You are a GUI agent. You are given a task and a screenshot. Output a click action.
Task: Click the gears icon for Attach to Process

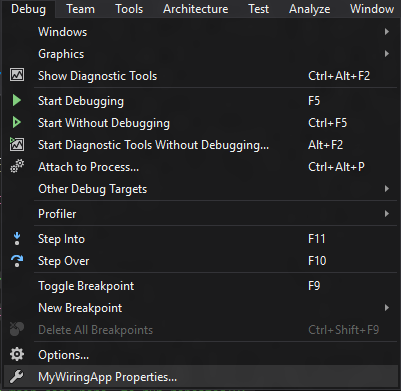coord(17,166)
